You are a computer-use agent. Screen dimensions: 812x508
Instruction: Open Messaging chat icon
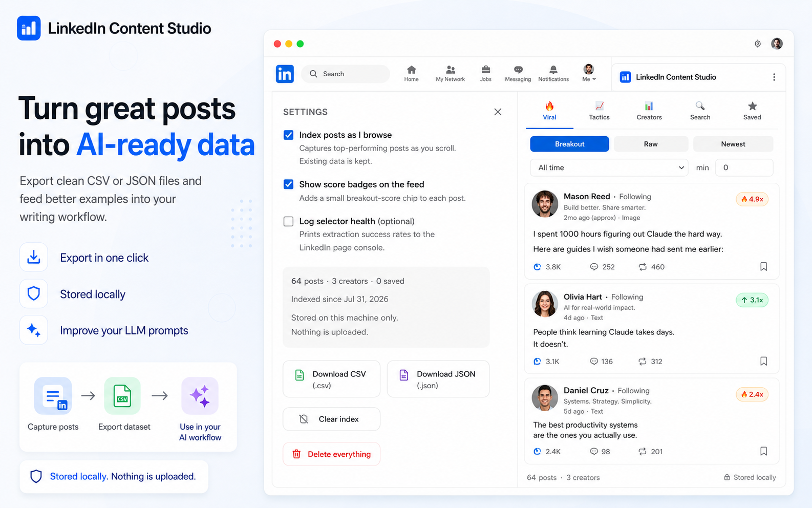pyautogui.click(x=518, y=70)
